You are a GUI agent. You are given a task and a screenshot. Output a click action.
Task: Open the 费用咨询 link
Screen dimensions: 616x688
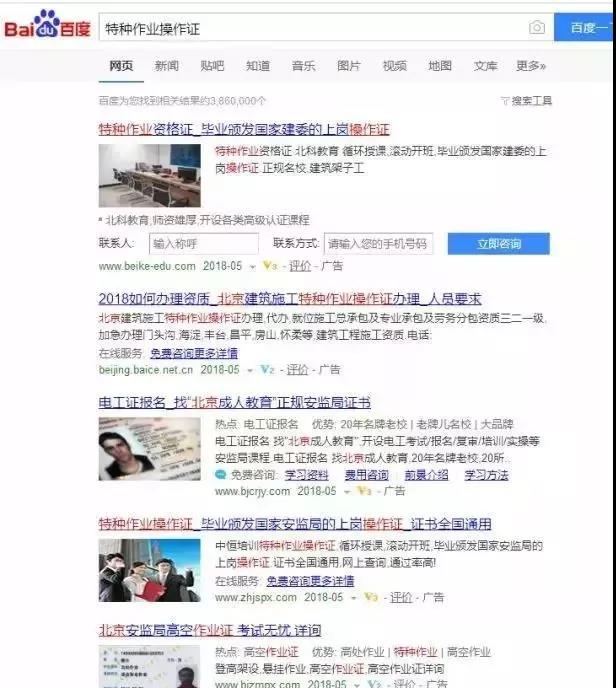click(x=366, y=475)
